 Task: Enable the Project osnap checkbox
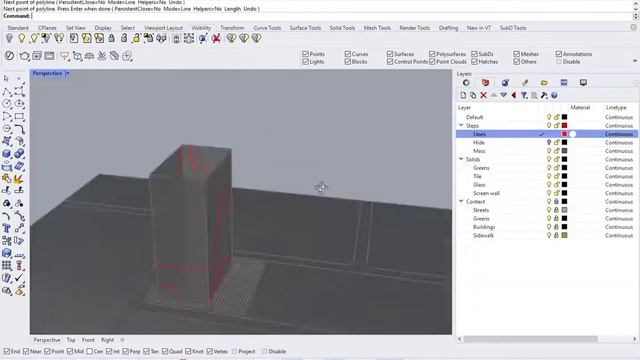[234, 351]
